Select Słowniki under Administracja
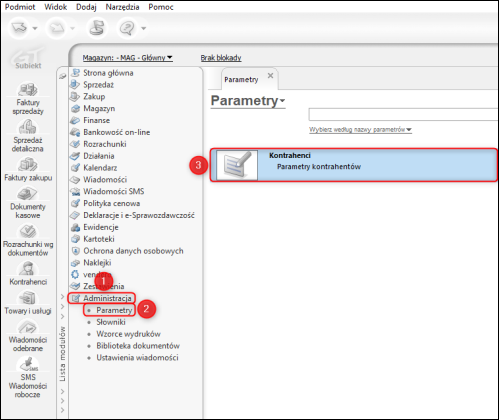 111,322
